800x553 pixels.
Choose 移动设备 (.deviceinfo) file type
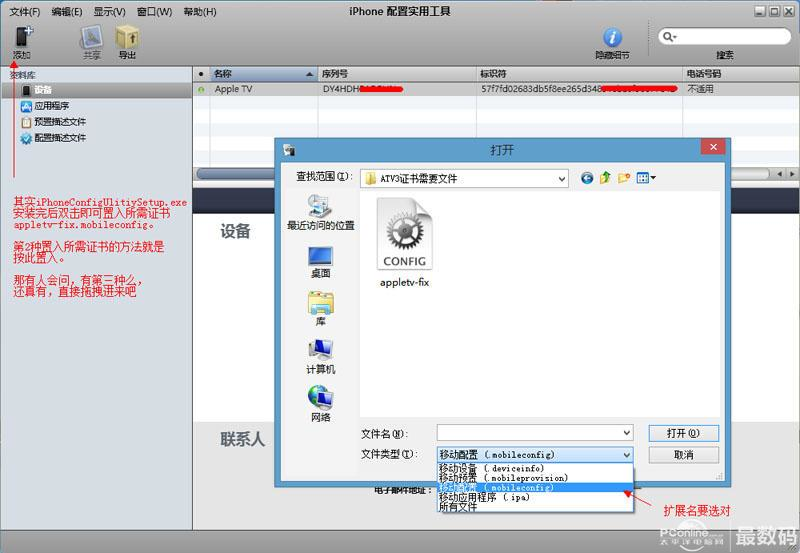535,468
